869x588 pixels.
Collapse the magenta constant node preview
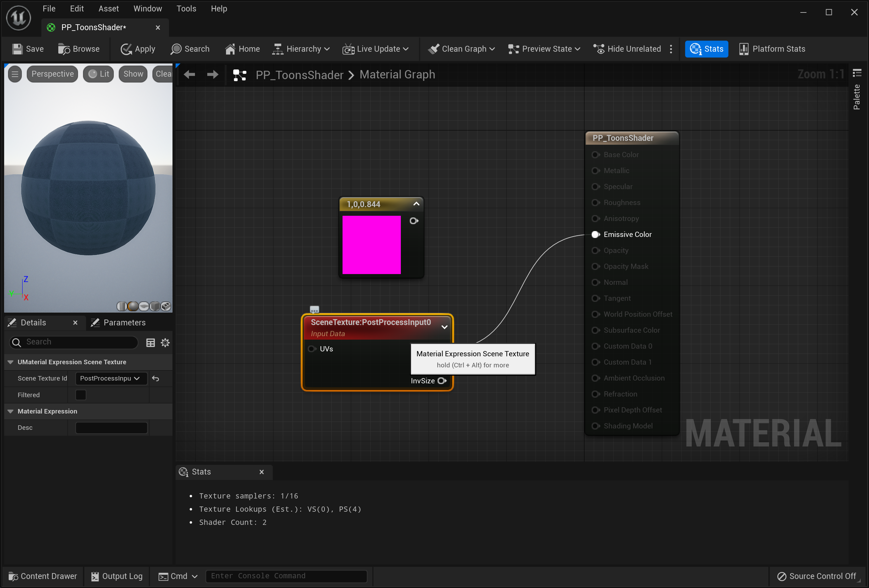coord(416,204)
